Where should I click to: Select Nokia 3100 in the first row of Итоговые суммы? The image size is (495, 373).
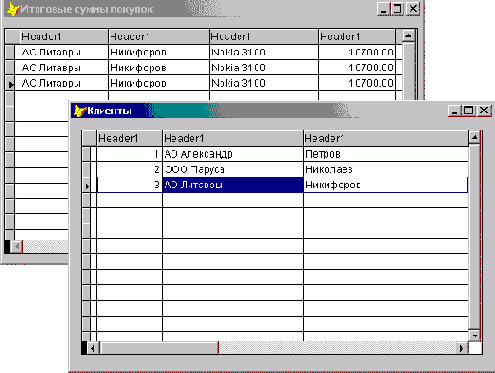tap(264, 52)
